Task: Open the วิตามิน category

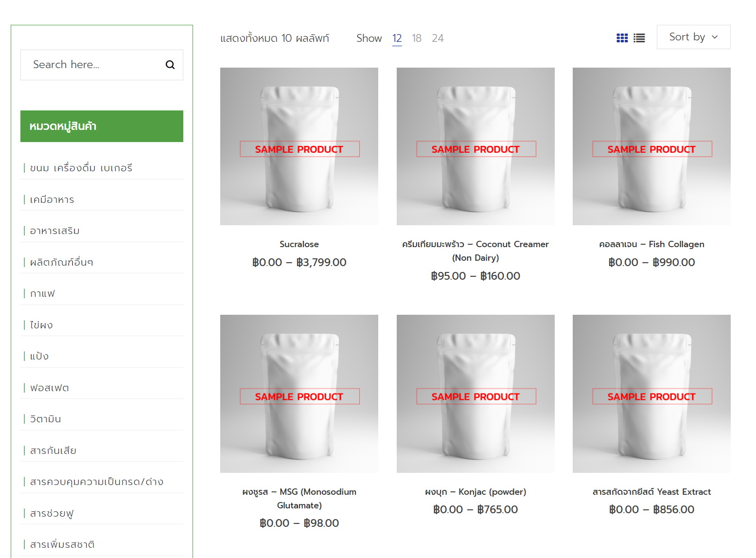Action: tap(45, 419)
